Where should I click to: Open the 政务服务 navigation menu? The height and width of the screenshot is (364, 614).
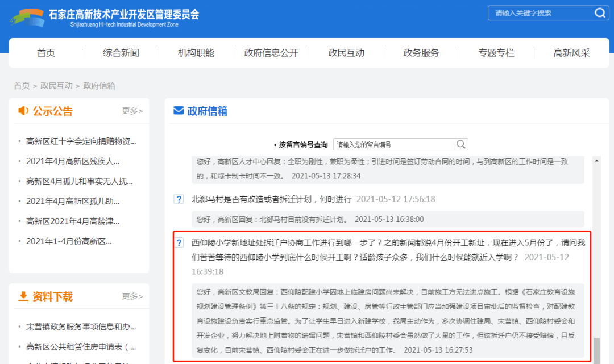tap(421, 53)
